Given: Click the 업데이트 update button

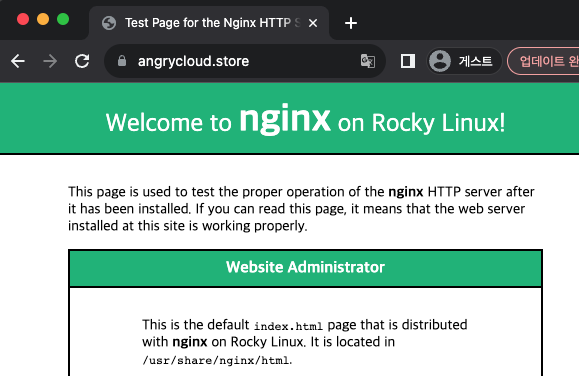Looking at the screenshot, I should [543, 61].
